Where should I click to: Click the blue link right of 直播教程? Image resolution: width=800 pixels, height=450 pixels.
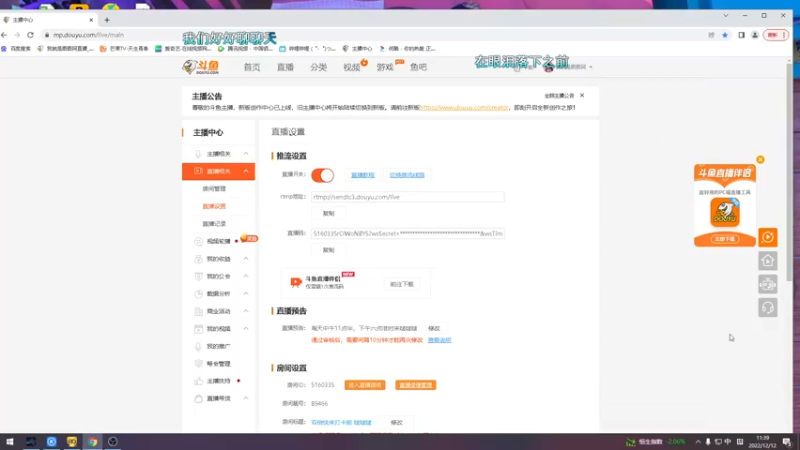click(x=407, y=175)
